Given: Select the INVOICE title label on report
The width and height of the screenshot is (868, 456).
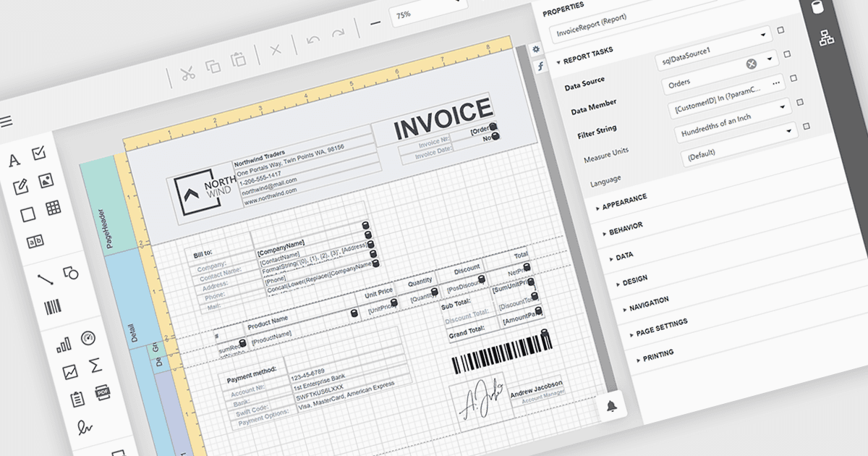Looking at the screenshot, I should tap(443, 120).
